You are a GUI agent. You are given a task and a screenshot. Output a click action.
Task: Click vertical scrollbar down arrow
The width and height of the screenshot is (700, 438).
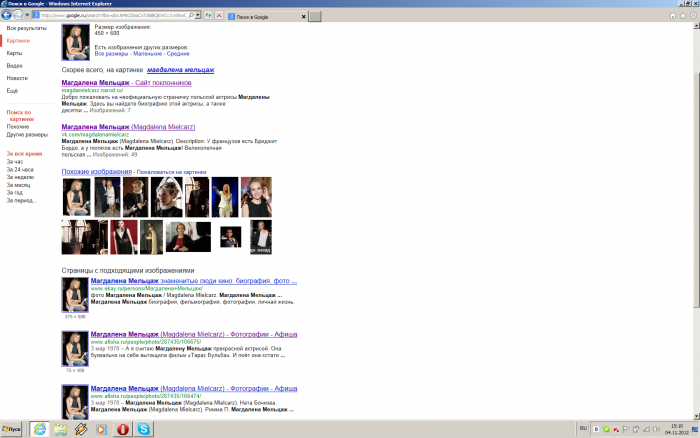coord(696,416)
